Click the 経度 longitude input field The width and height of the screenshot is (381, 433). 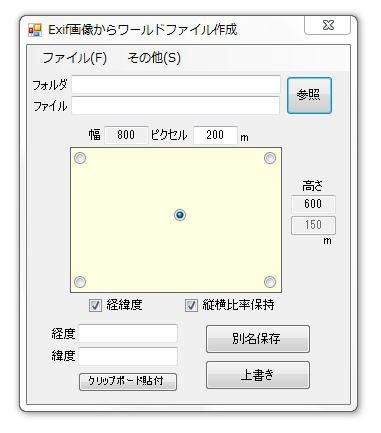pyautogui.click(x=128, y=333)
